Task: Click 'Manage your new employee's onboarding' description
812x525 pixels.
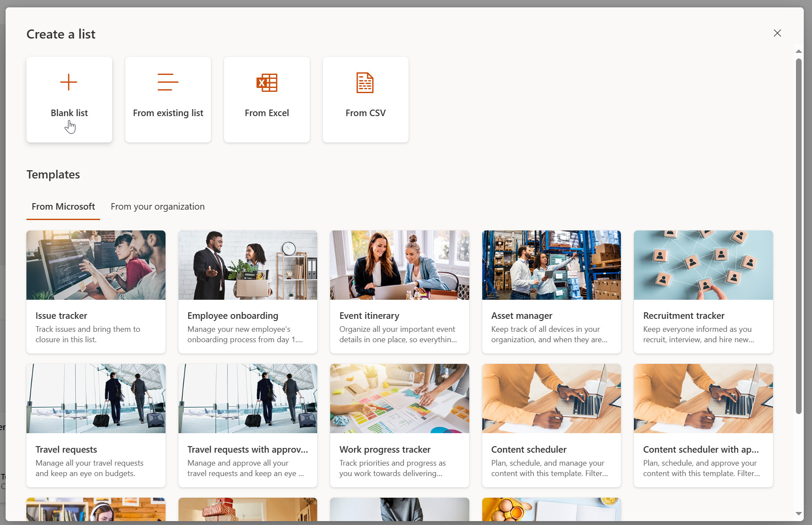Action: [x=245, y=334]
